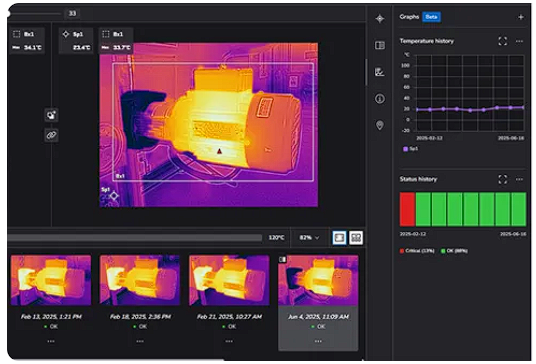Open the Feb 18, 2025 thumbnail

pos(140,280)
